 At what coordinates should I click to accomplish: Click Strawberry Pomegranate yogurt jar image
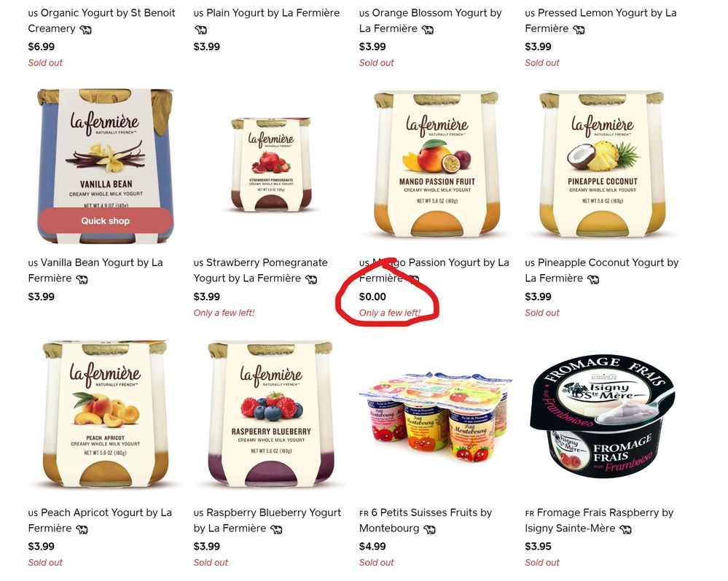tap(271, 165)
